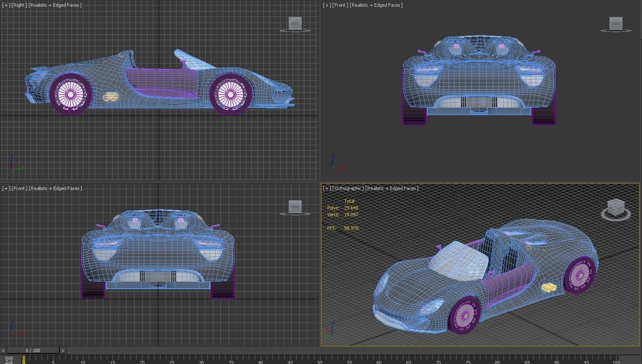Jump to frame 75 on the track bar
Viewport: 642px width, 364px height.
468,362
